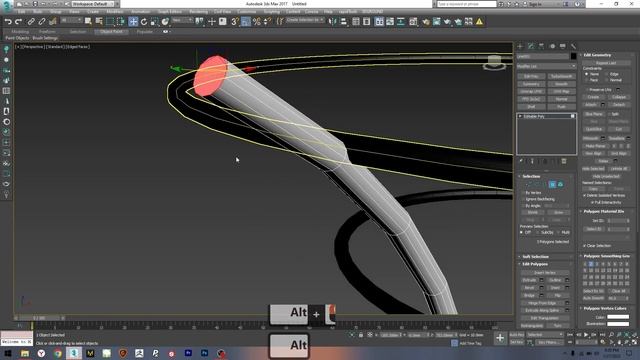
Task: Open the Create command panel tab
Action: point(520,46)
